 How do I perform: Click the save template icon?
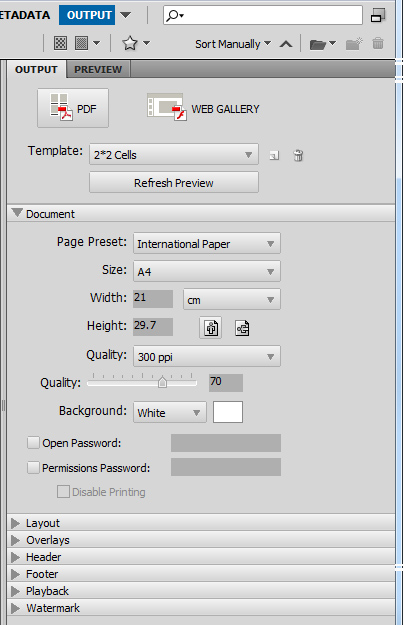[x=274, y=155]
